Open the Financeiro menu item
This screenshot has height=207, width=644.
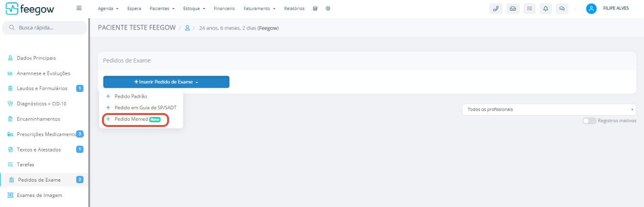pyautogui.click(x=224, y=9)
